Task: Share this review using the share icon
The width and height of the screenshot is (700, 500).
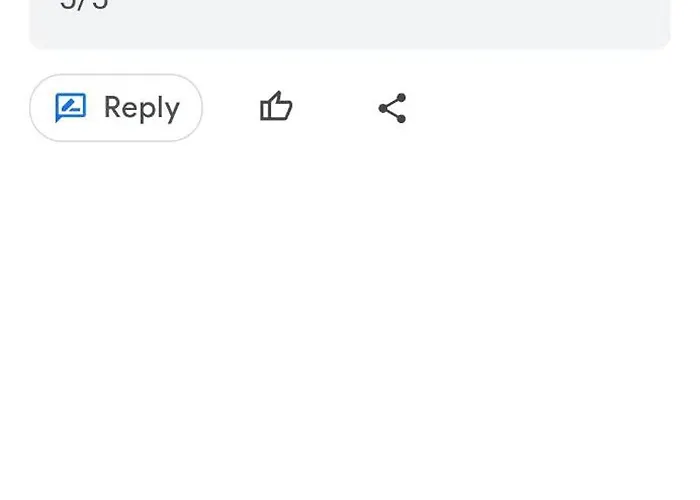Action: (392, 108)
